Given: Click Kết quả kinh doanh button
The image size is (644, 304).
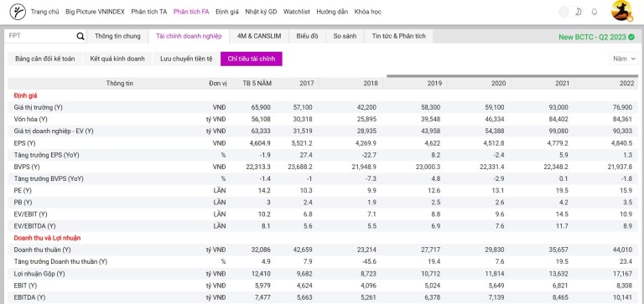Looking at the screenshot, I should [x=117, y=59].
